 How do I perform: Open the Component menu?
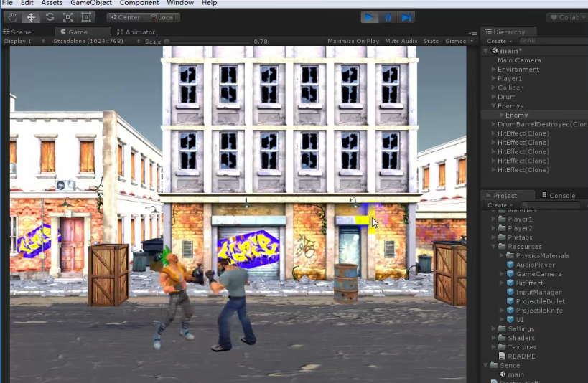tap(139, 3)
